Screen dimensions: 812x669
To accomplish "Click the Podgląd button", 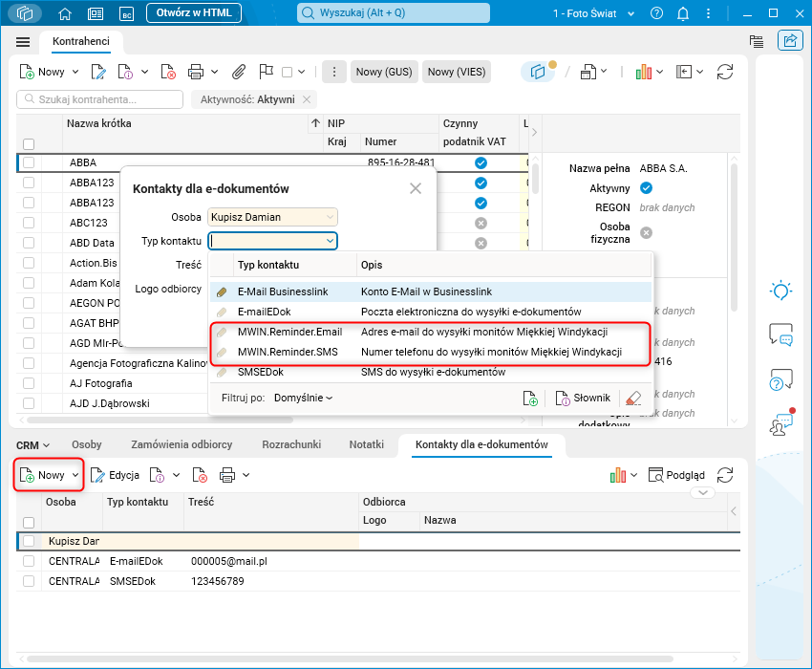I will (676, 475).
